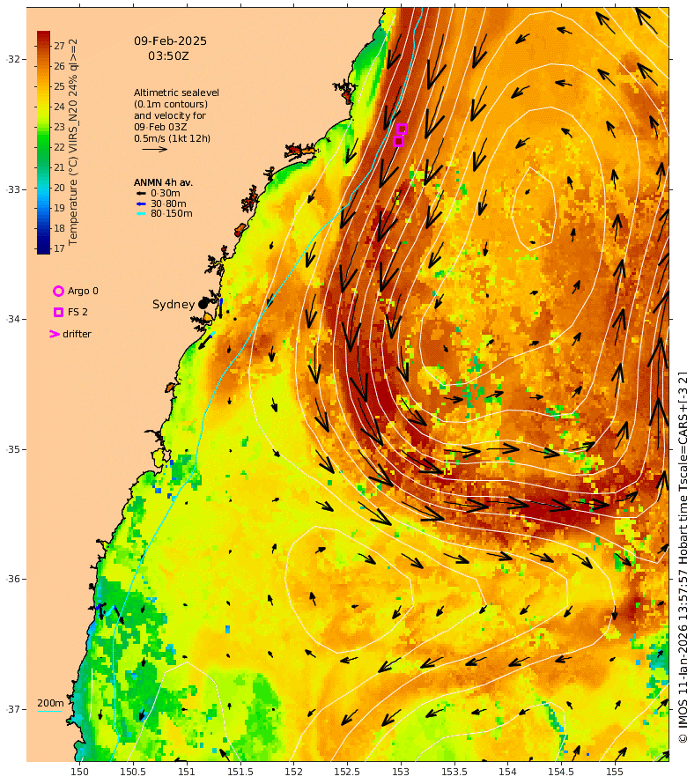Click the -37 latitude axis label

click(x=13, y=709)
